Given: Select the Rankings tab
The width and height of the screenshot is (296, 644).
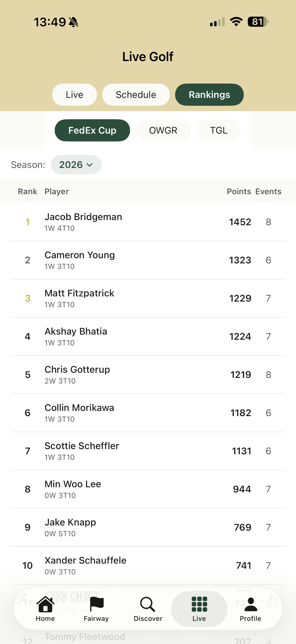Looking at the screenshot, I should point(209,95).
